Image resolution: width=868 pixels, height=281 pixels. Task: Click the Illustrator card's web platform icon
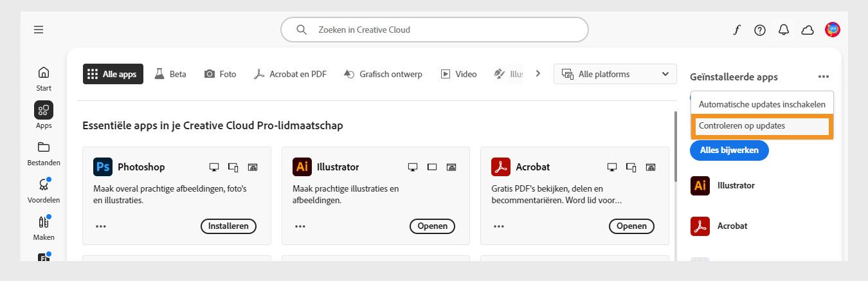[x=452, y=167]
